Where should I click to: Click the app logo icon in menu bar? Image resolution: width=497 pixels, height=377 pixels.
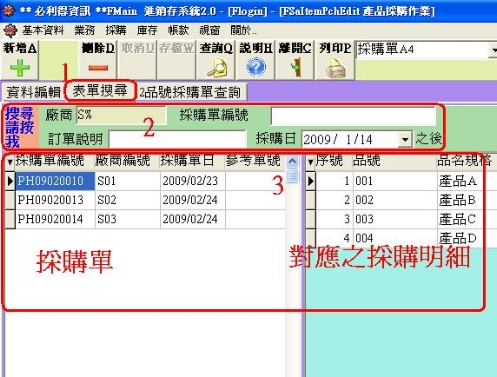(10, 31)
